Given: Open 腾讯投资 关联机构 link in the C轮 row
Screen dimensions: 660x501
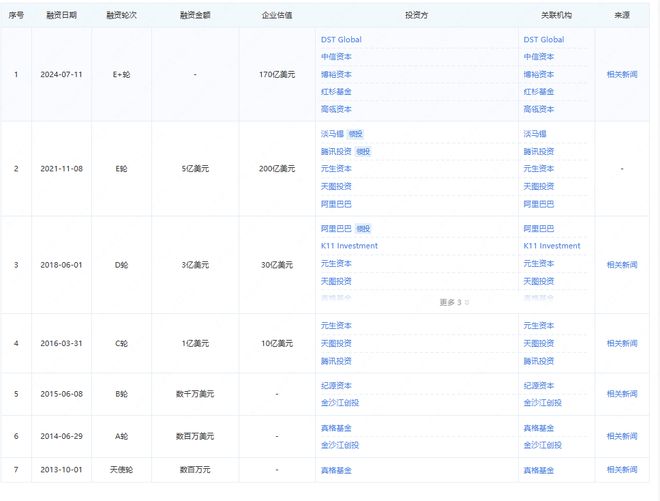Looking at the screenshot, I should (x=538, y=361).
